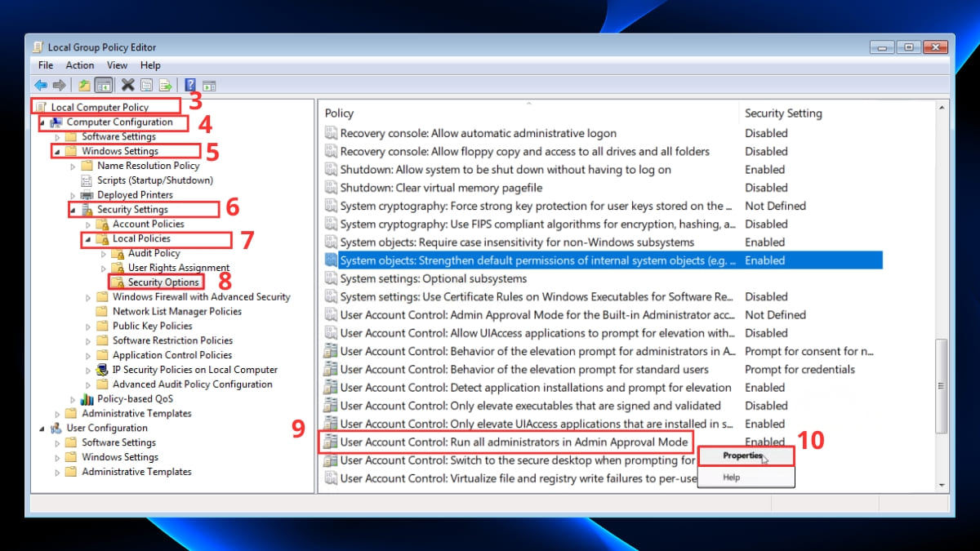Image resolution: width=980 pixels, height=551 pixels.
Task: Toggle the Show/Hide Console Tree icon
Action: coord(104,84)
